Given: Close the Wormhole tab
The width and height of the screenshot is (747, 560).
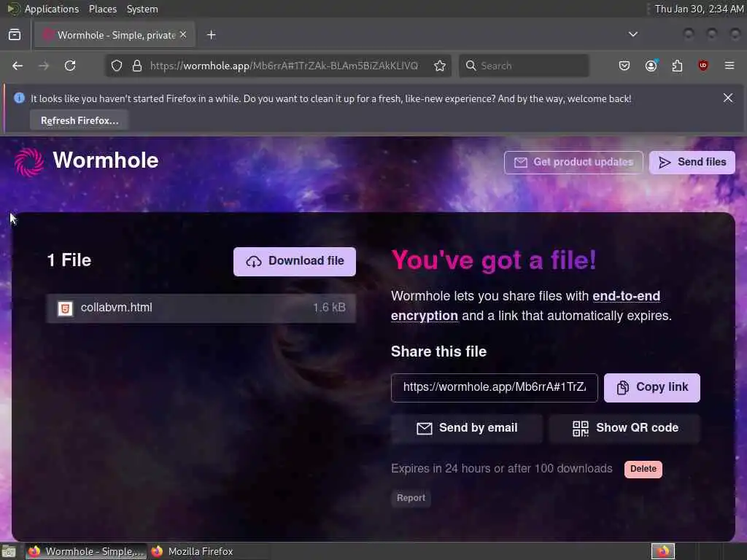Looking at the screenshot, I should (183, 35).
